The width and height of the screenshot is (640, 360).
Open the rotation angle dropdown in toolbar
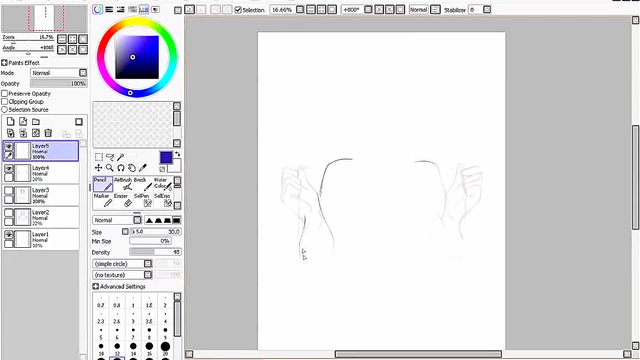[x=368, y=9]
